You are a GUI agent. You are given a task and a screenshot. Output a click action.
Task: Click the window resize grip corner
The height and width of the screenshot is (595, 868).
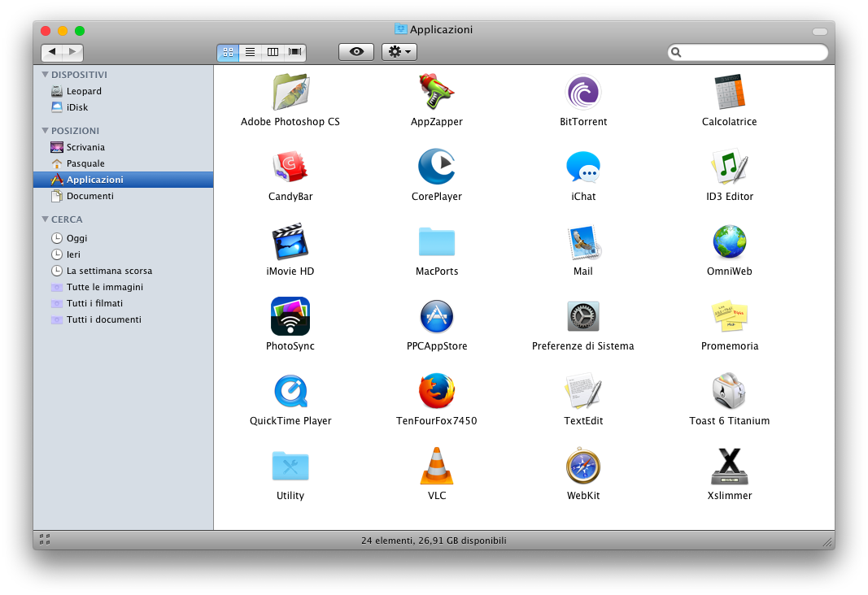pyautogui.click(x=827, y=542)
